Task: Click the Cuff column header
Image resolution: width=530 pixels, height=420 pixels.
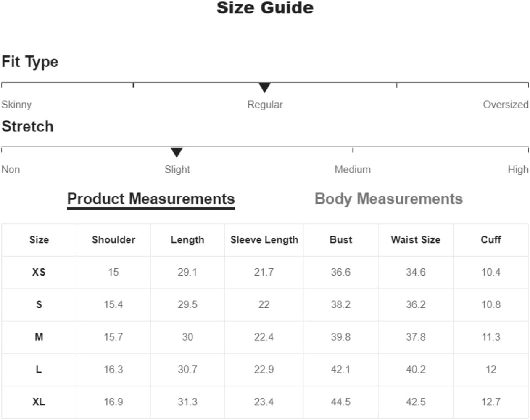Action: pyautogui.click(x=491, y=240)
